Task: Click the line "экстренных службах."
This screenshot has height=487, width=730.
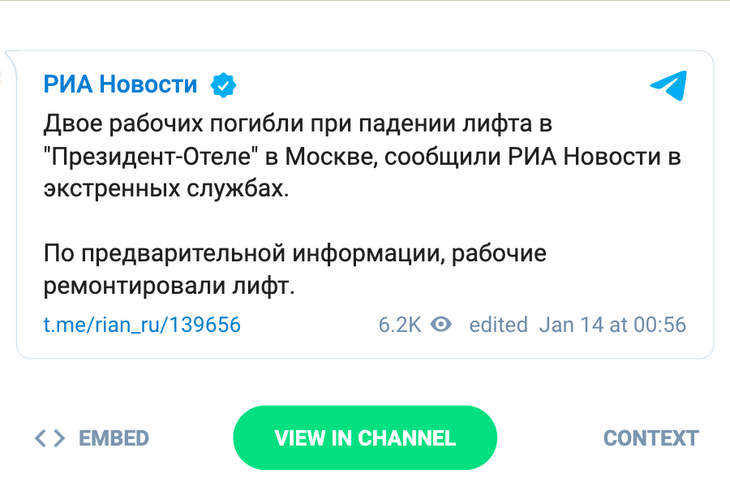Action: 165,189
